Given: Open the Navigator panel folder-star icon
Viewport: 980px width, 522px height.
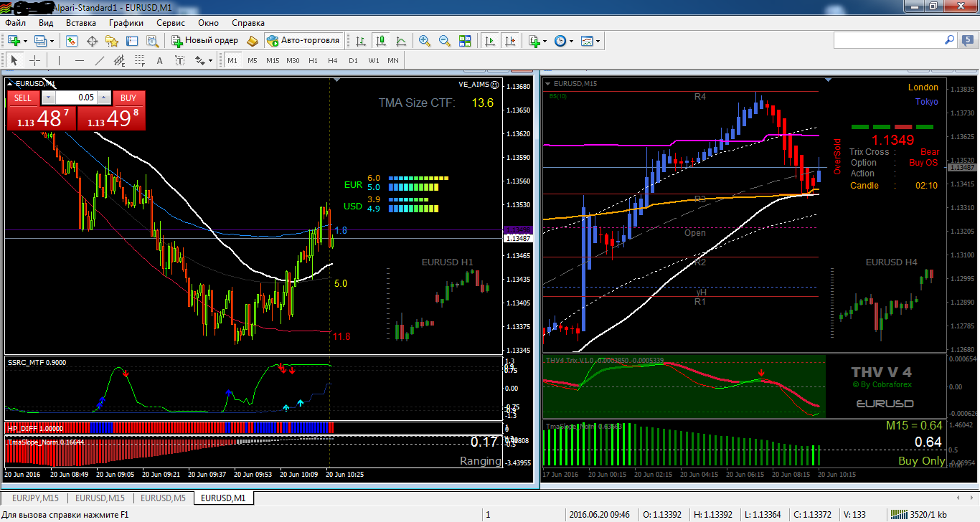Looking at the screenshot, I should pos(113,41).
